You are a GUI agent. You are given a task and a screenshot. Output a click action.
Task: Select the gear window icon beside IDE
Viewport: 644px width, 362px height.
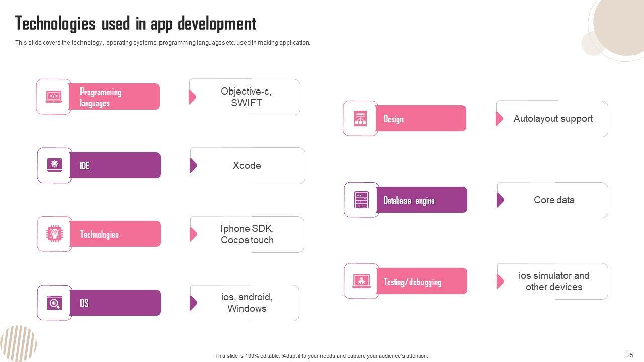54,165
